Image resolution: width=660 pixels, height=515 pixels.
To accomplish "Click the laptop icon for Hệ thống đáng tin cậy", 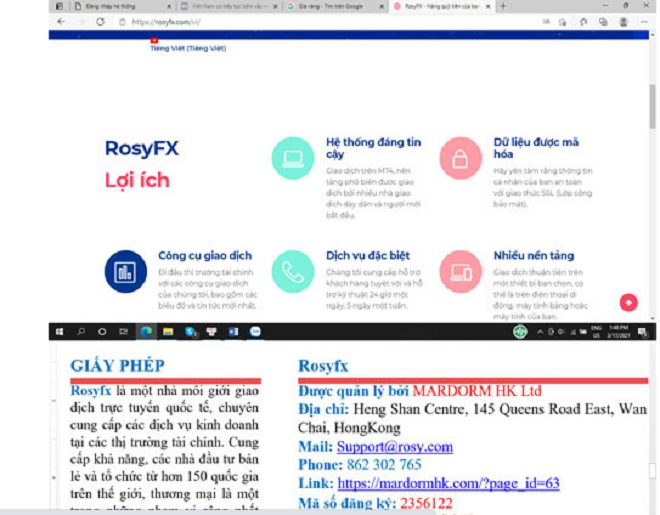I will (x=293, y=158).
